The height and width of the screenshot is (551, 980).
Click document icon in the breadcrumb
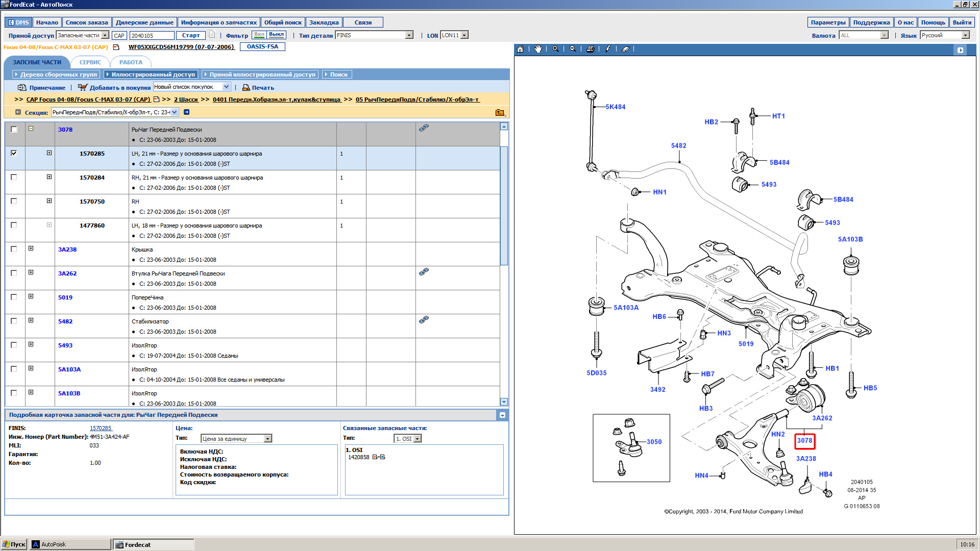pos(156,99)
